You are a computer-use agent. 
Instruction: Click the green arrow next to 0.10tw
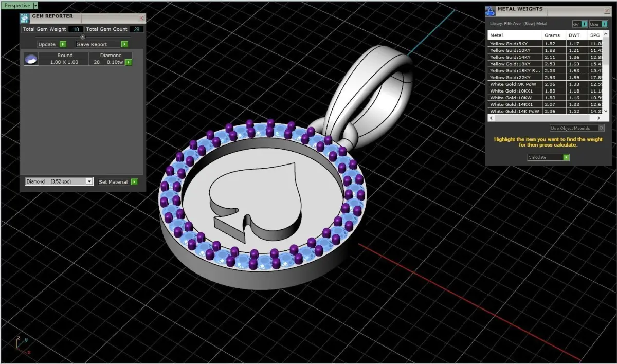[x=129, y=62]
